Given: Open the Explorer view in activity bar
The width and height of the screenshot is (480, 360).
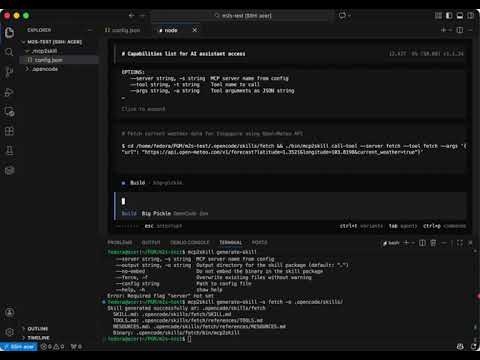Looking at the screenshot, I should [x=9, y=32].
